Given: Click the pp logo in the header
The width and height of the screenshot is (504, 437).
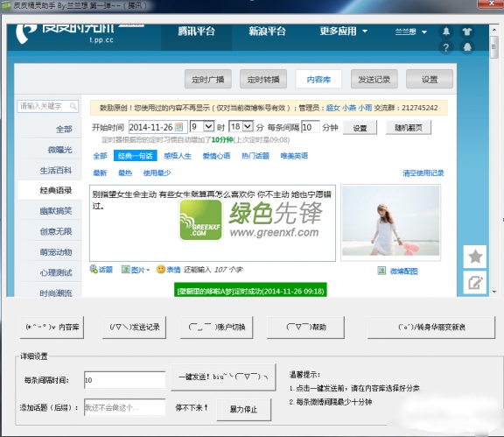Looking at the screenshot, I should [26, 34].
